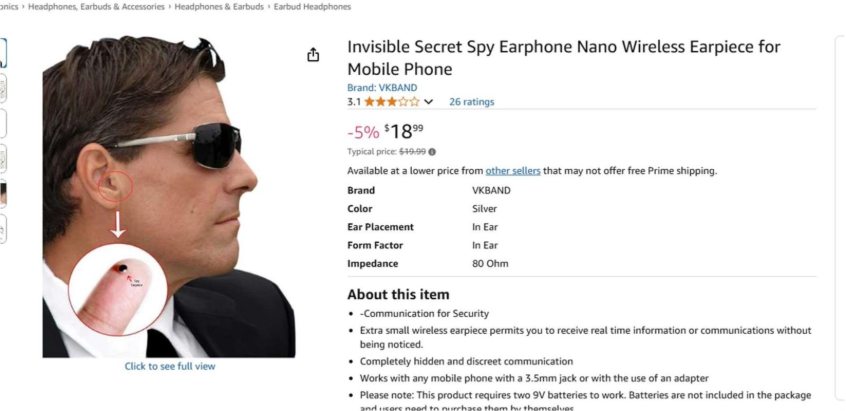Open the 26 ratings link
The height and width of the screenshot is (411, 846).
tap(471, 102)
